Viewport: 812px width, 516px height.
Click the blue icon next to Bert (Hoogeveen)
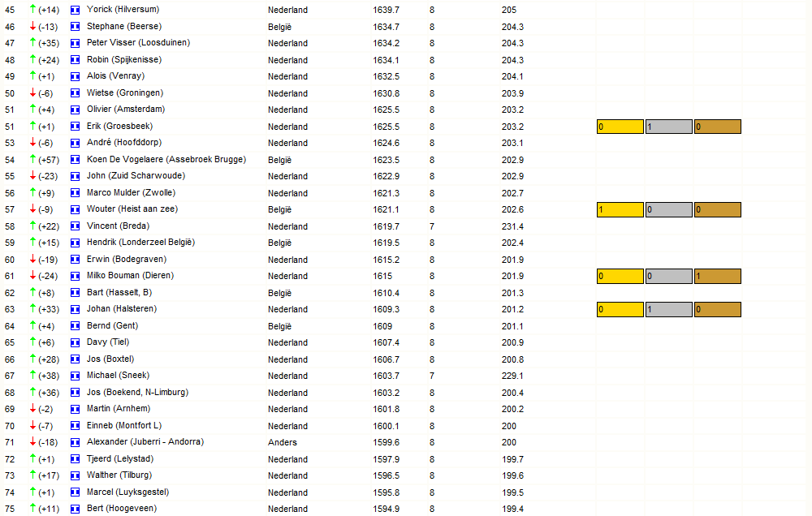75,509
